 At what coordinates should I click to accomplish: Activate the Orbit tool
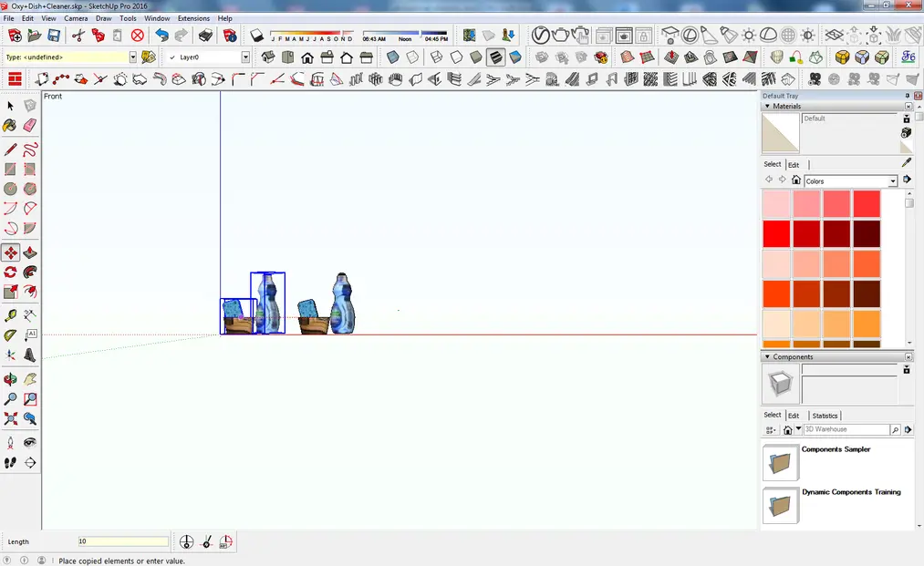[x=10, y=376]
